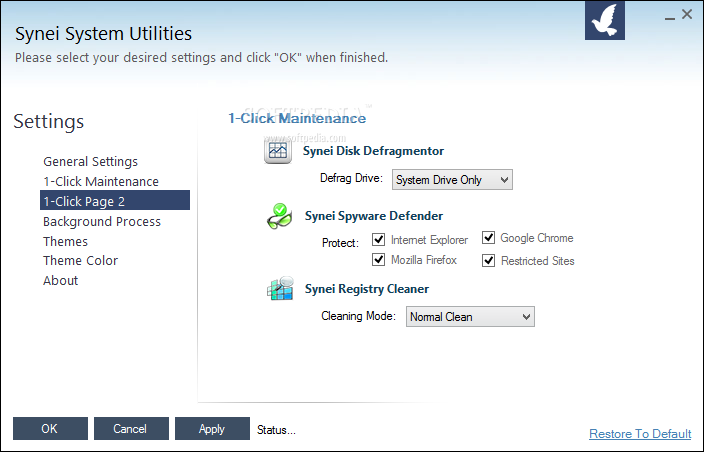Toggle the Google Chrome checkbox
The height and width of the screenshot is (452, 704).
(x=488, y=237)
